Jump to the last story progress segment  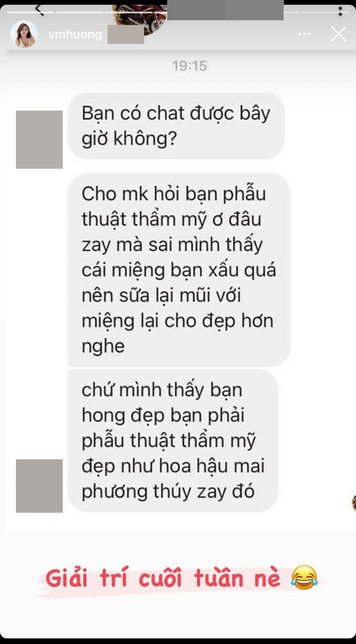click(x=325, y=12)
